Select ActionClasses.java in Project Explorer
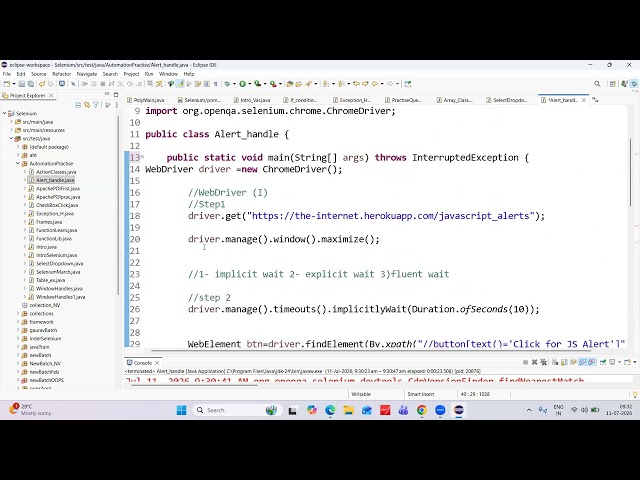The height and width of the screenshot is (480, 640). click(x=56, y=172)
